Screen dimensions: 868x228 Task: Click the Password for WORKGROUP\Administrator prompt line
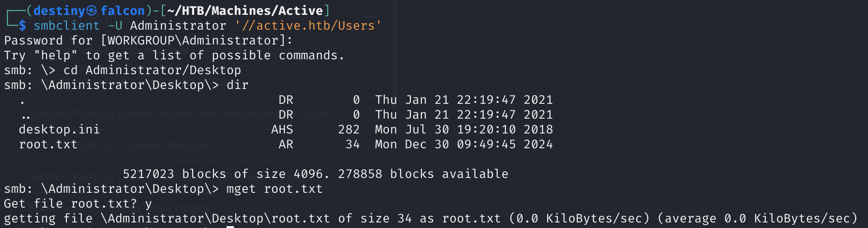(148, 40)
